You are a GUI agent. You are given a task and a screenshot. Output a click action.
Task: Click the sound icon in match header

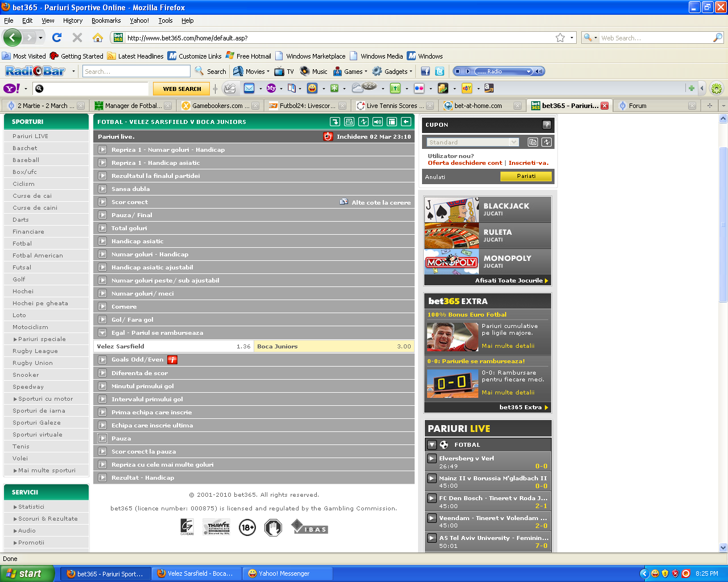click(x=378, y=122)
